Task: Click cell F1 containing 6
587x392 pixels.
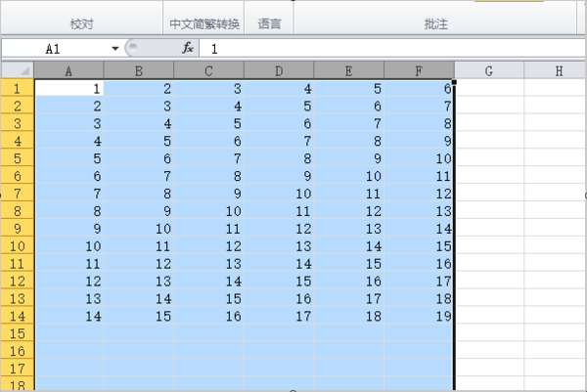Action: pyautogui.click(x=419, y=88)
